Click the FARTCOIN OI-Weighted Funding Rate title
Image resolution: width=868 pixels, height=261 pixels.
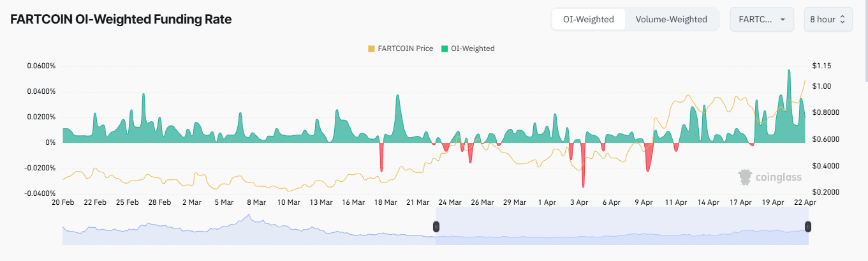tap(121, 19)
